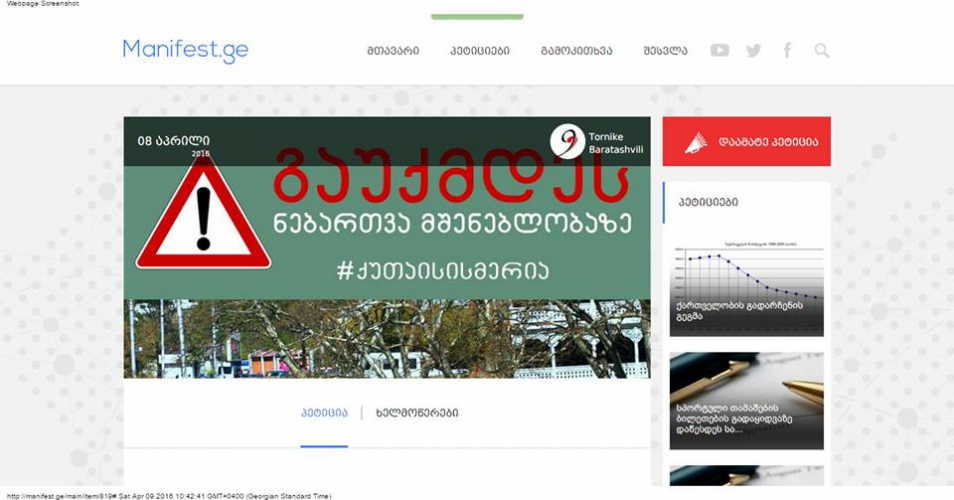Open the გამოკითხვა menu item
The width and height of the screenshot is (954, 500).
pyautogui.click(x=577, y=51)
